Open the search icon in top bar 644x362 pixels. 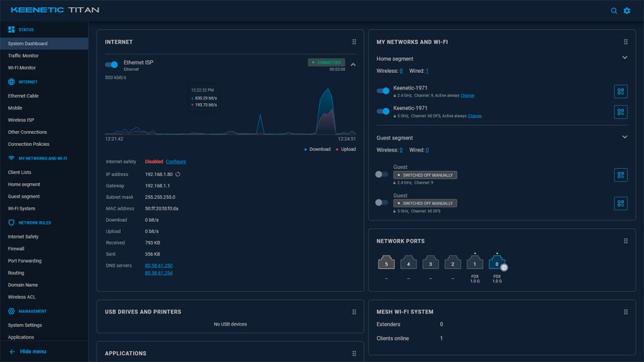[614, 11]
